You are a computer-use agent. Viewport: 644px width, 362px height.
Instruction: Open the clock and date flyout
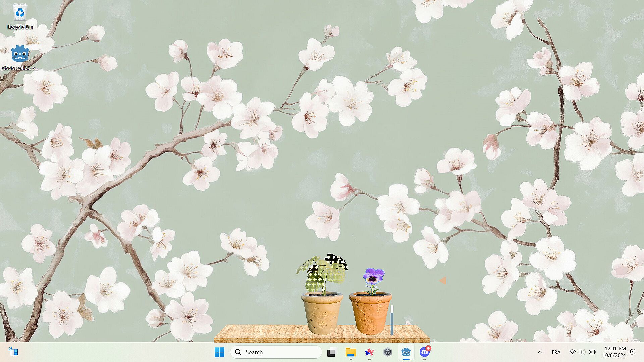tap(614, 352)
